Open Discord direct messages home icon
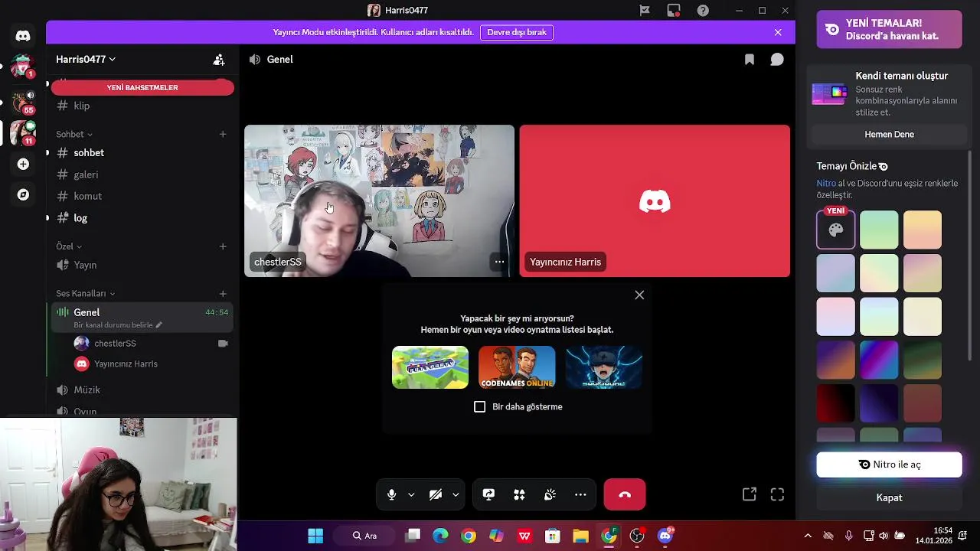Viewport: 980px width, 551px height. [23, 36]
